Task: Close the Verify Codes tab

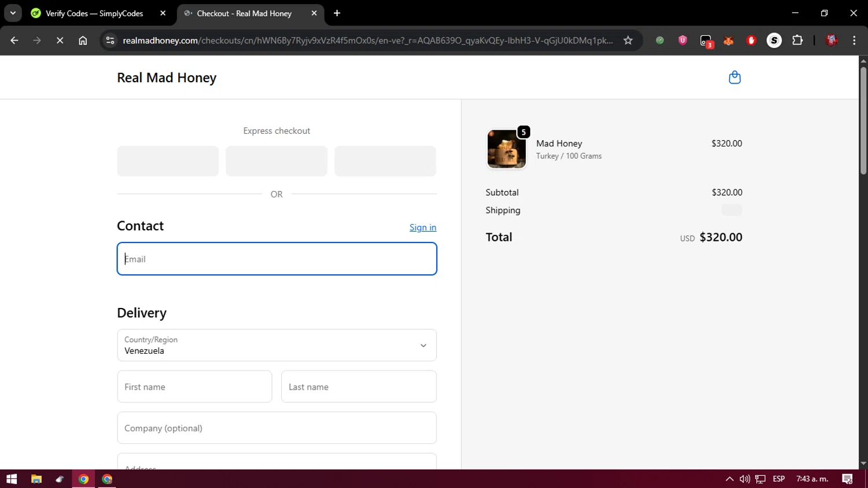Action: pyautogui.click(x=163, y=13)
